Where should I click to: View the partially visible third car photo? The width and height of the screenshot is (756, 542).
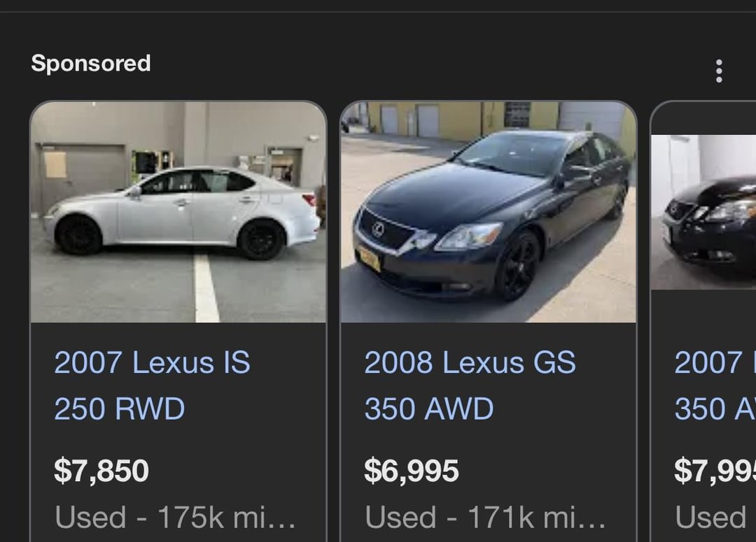coord(703,212)
